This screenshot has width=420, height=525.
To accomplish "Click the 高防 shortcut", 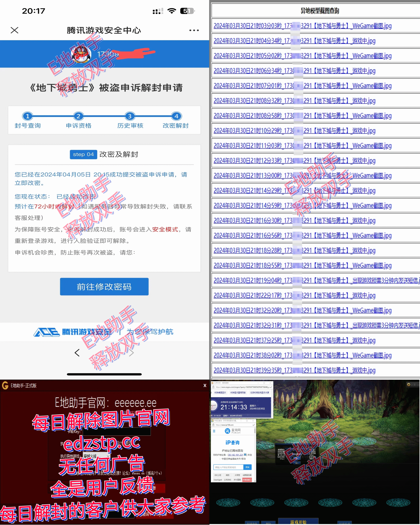I will [x=227, y=475].
